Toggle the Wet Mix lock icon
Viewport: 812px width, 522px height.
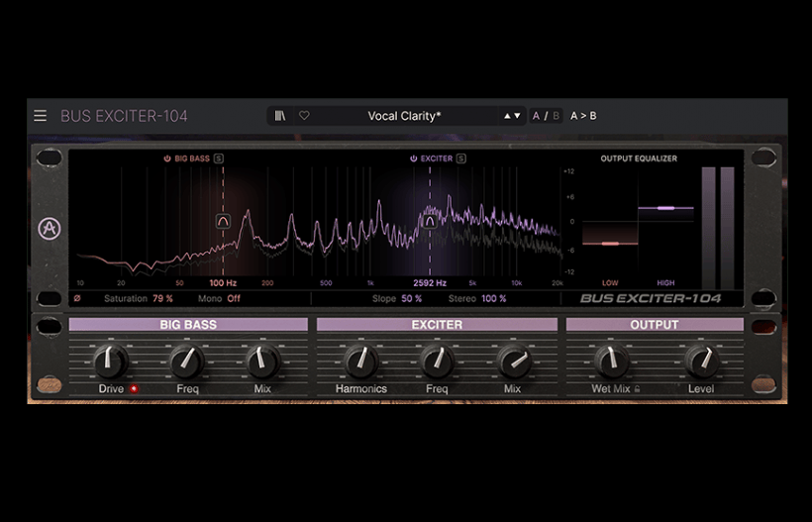click(x=637, y=388)
